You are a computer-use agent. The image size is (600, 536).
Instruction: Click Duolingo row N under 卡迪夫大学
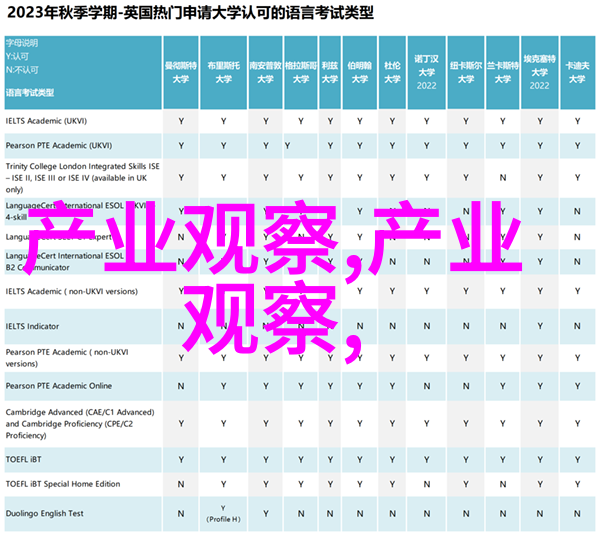pos(577,513)
